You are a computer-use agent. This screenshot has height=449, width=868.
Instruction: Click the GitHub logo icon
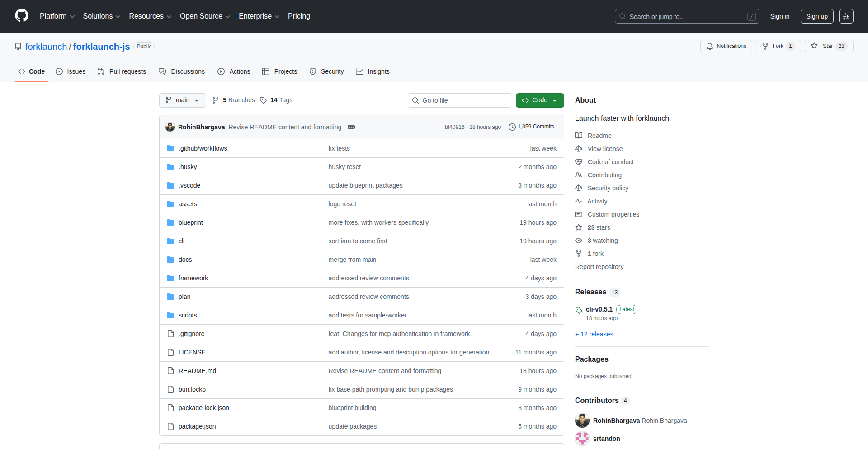click(21, 16)
